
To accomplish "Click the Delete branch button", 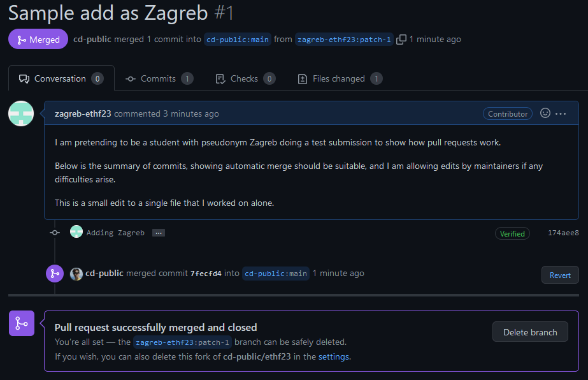I will (x=530, y=332).
